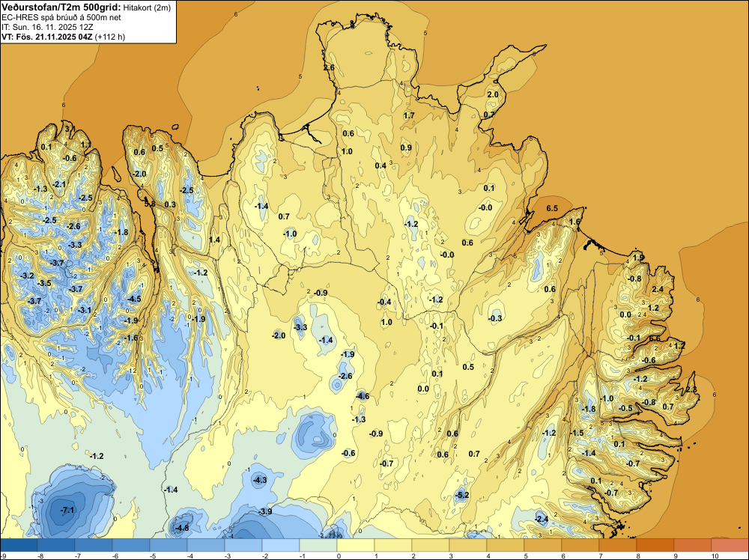Click the -4.8 temperature value

(182, 528)
